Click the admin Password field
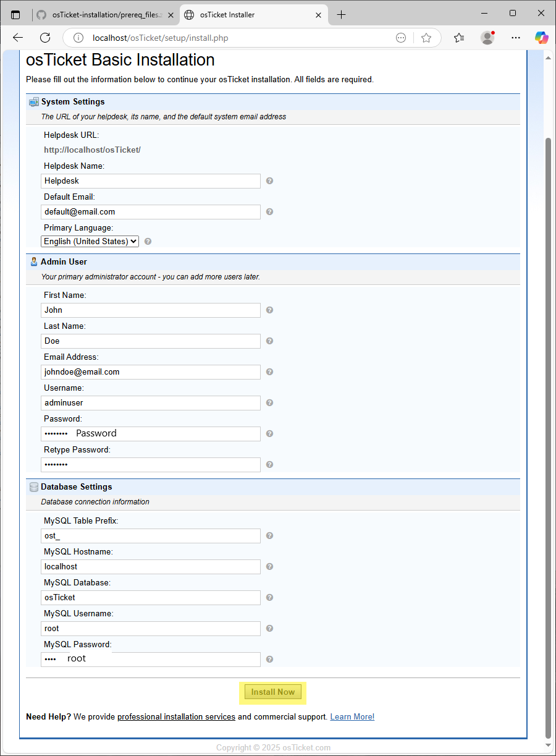The height and width of the screenshot is (756, 556). 151,434
